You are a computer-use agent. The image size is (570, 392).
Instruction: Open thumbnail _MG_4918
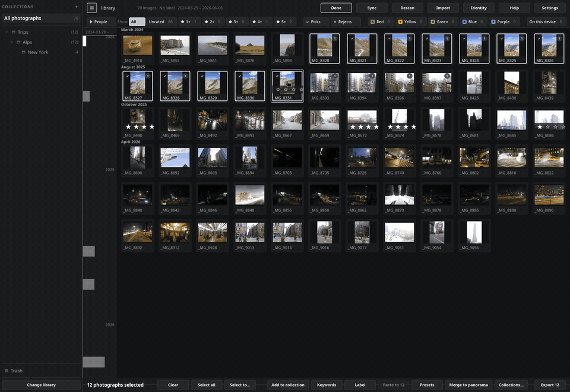[x=138, y=45]
